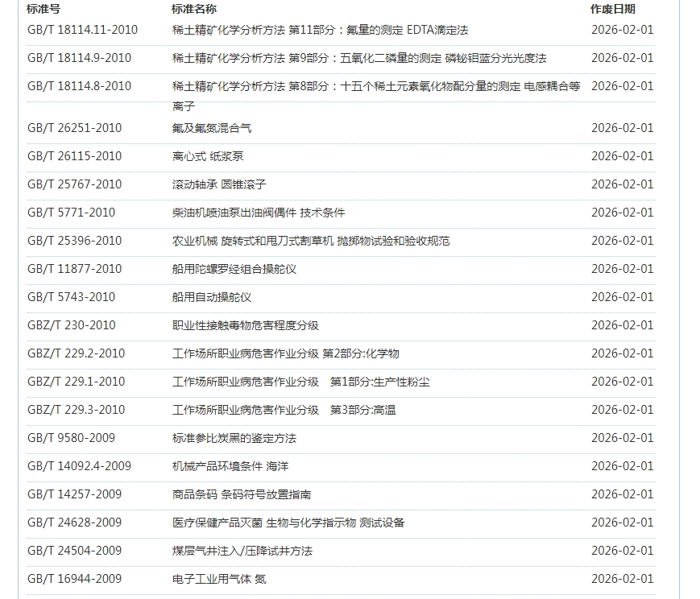Image resolution: width=700 pixels, height=599 pixels.
Task: Open standard GBZ/T 229.3-2010
Action: click(76, 410)
